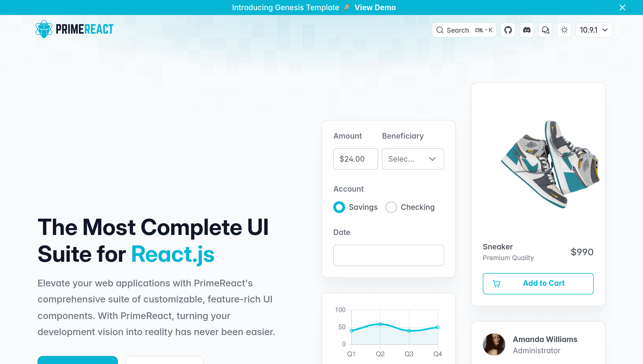Expand the version number 10.9.1 dropdown

[x=594, y=29]
